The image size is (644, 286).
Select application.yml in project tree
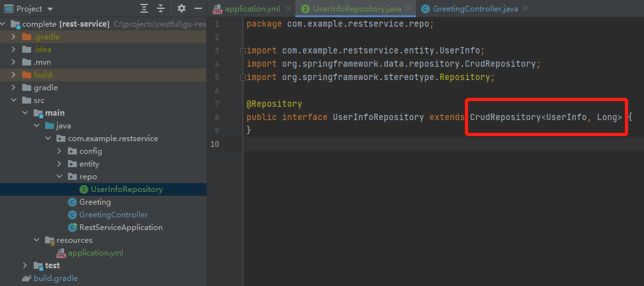pos(95,253)
